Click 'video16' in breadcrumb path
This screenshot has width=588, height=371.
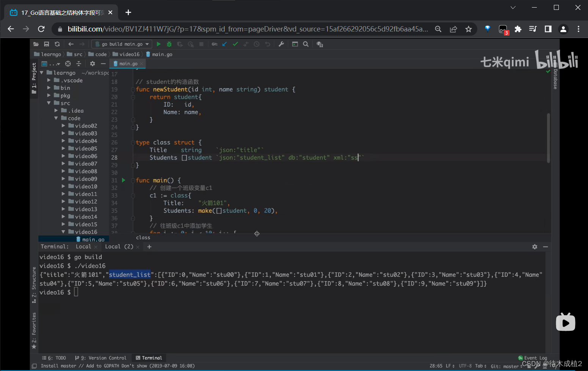pos(126,54)
